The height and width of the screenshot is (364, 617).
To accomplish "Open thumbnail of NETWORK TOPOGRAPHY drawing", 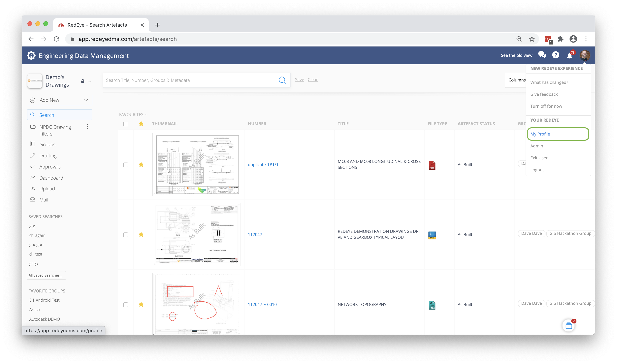I will (197, 303).
